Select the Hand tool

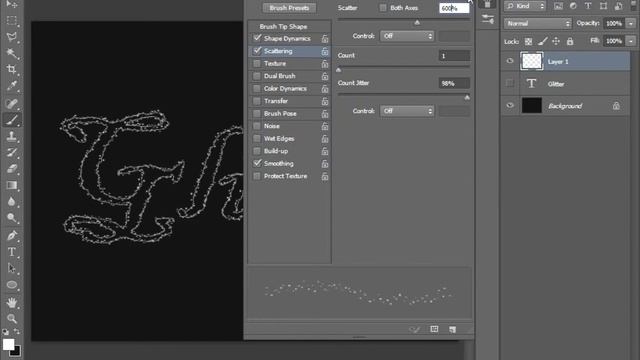click(x=12, y=302)
